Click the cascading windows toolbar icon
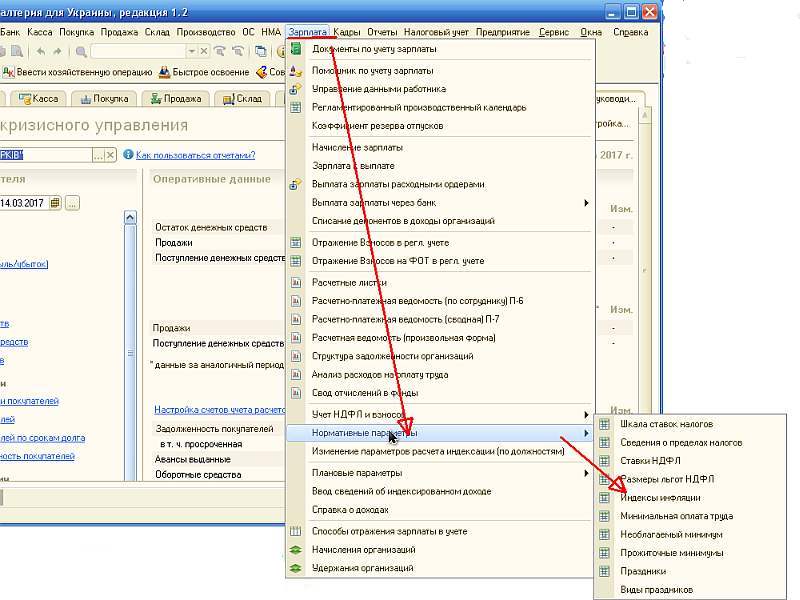Screen dimensions: 800x600 (x=261, y=51)
